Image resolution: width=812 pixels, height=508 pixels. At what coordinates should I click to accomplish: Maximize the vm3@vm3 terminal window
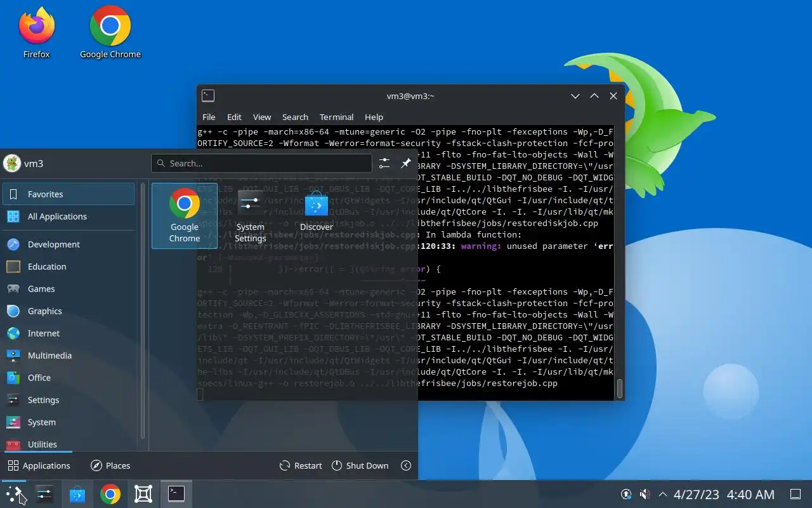click(594, 96)
